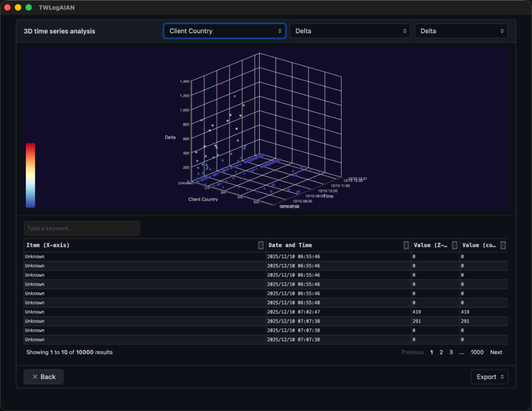Click the X icon in Back button
This screenshot has width=532, height=411.
[35, 377]
